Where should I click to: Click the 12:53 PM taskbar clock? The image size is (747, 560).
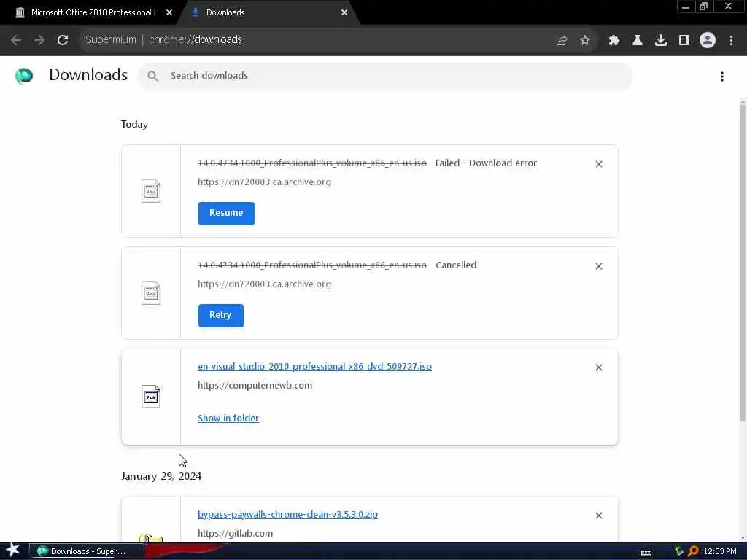click(720, 551)
